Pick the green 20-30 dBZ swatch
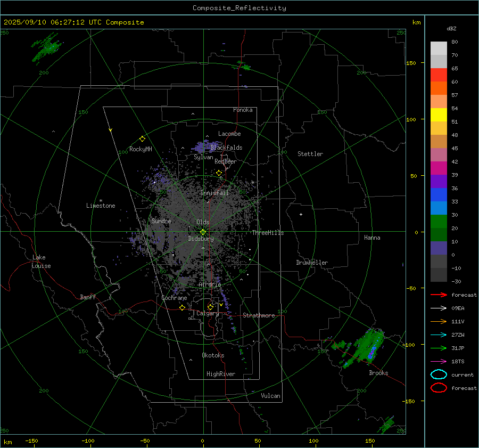This screenshot has width=479, height=448. click(x=439, y=222)
